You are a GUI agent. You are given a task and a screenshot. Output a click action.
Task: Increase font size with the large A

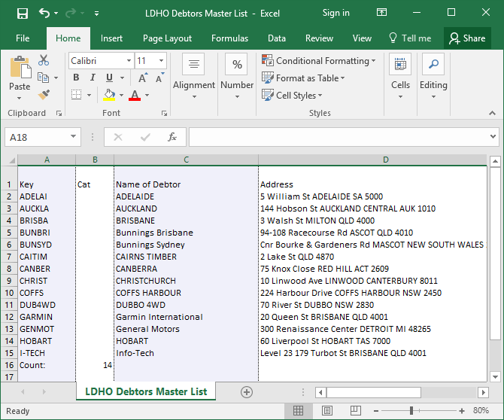pyautogui.click(x=142, y=78)
